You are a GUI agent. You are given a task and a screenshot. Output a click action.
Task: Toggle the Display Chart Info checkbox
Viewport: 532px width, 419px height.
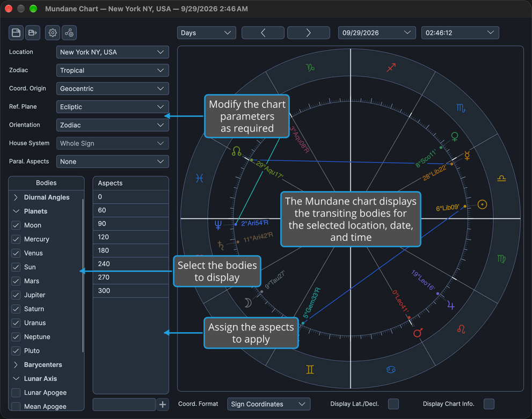(489, 404)
